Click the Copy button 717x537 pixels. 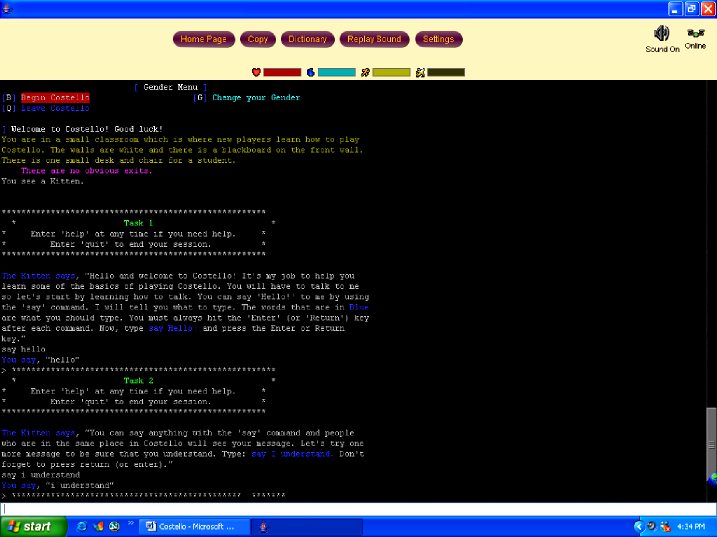point(257,39)
